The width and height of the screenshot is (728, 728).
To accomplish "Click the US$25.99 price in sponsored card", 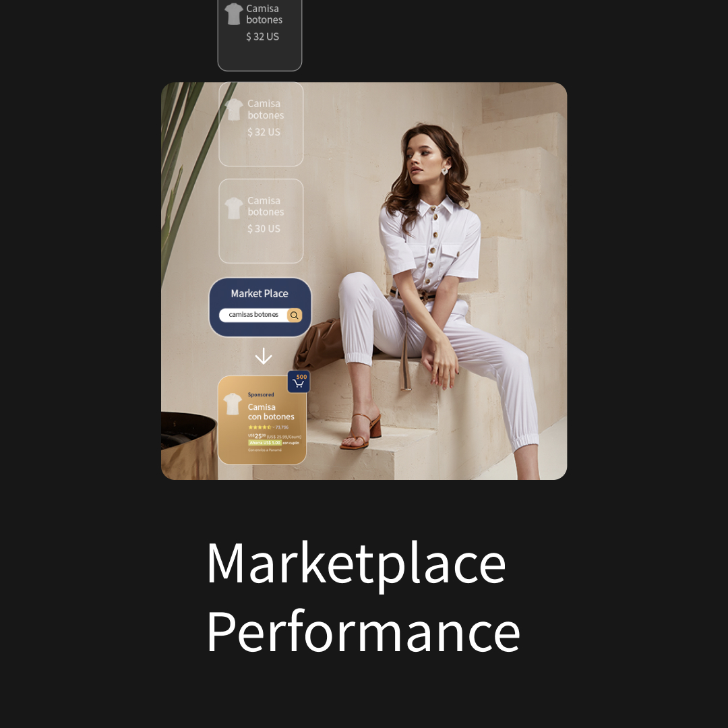I will coord(257,436).
